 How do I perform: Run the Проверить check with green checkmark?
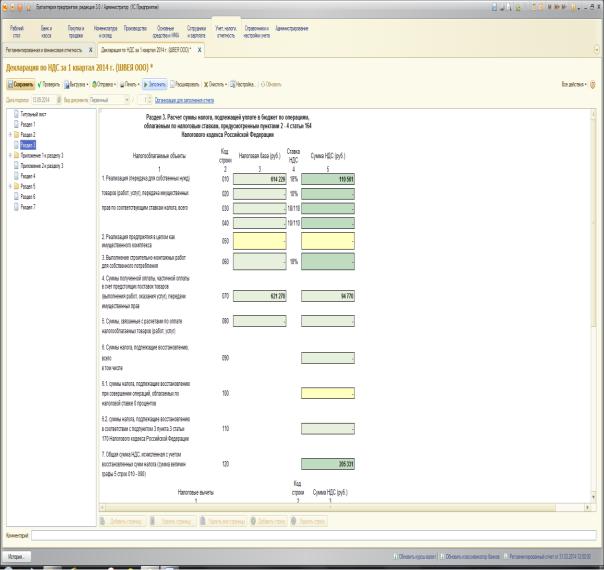pos(49,84)
